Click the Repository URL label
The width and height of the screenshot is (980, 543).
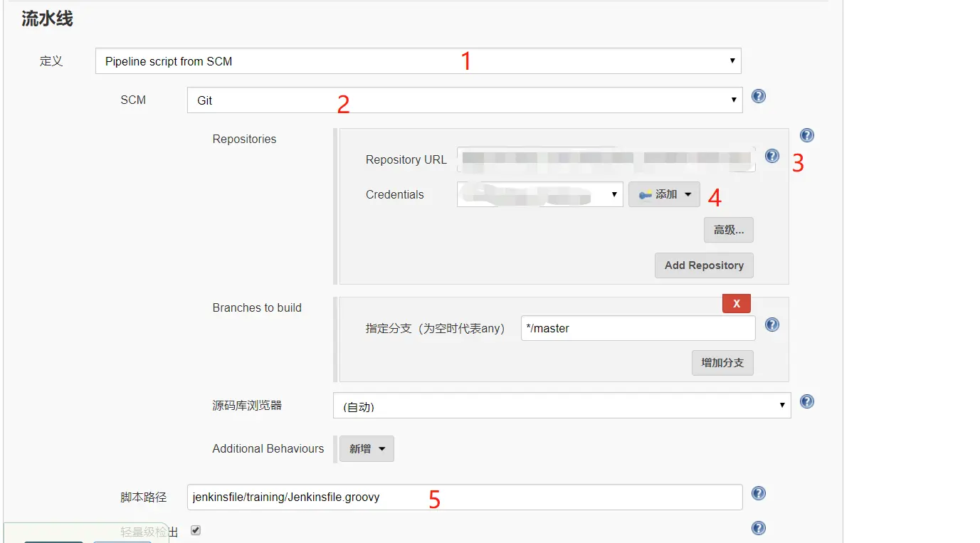[x=406, y=160]
